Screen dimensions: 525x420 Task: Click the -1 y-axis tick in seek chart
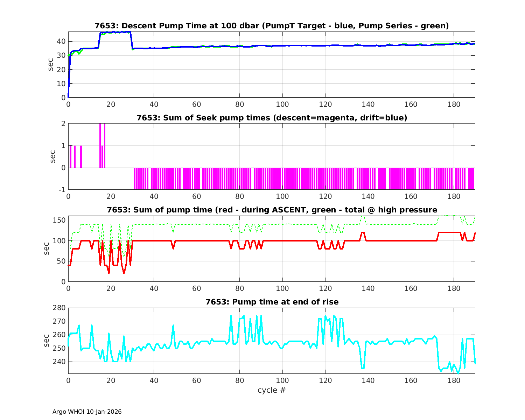coord(62,190)
